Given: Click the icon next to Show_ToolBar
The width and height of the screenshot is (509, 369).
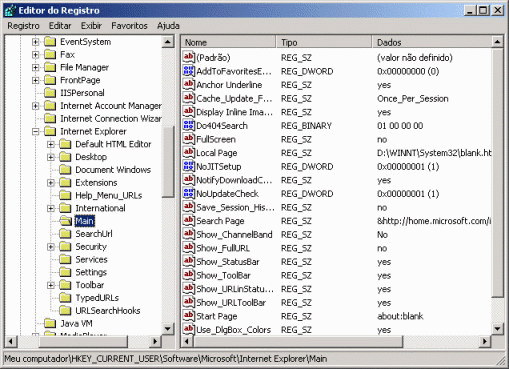Looking at the screenshot, I should 189,275.
